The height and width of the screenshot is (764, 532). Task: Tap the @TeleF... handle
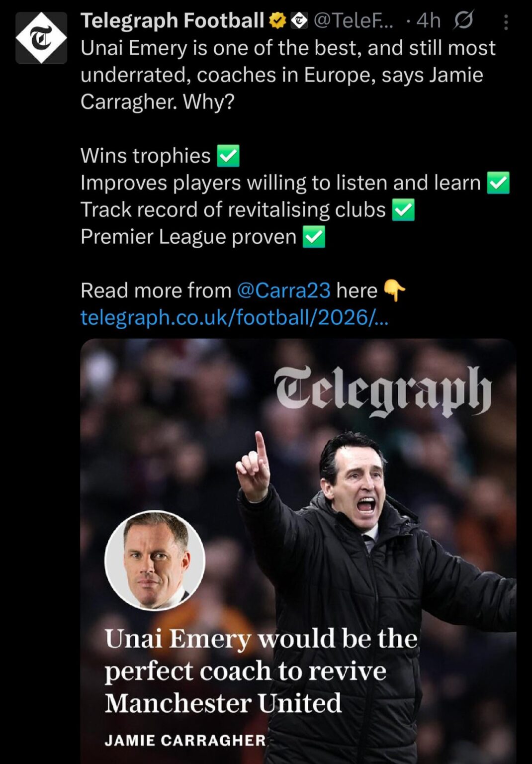[x=354, y=21]
